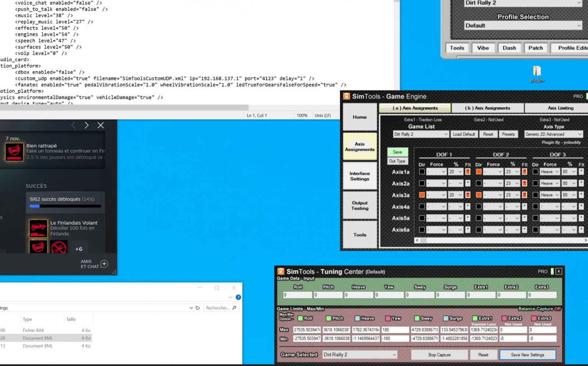Toggle Surge Max/Min option box

click(x=446, y=319)
